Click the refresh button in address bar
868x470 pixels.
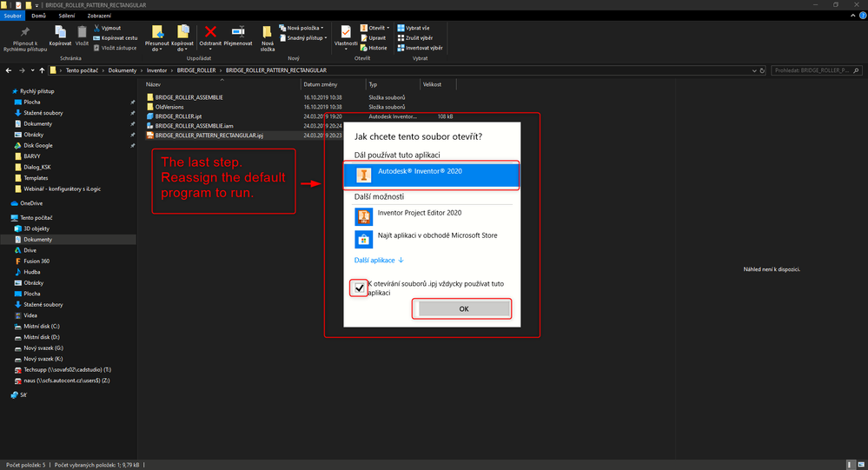pyautogui.click(x=762, y=70)
